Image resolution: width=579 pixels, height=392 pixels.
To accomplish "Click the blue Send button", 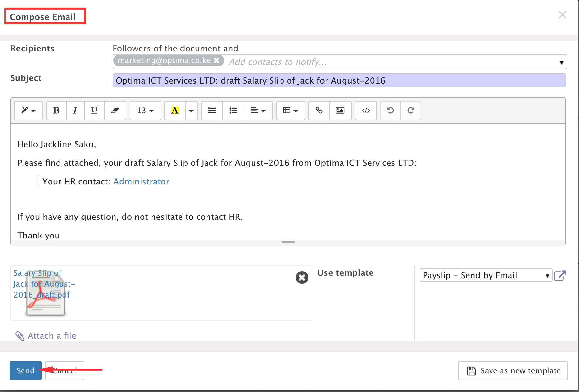I will click(25, 370).
